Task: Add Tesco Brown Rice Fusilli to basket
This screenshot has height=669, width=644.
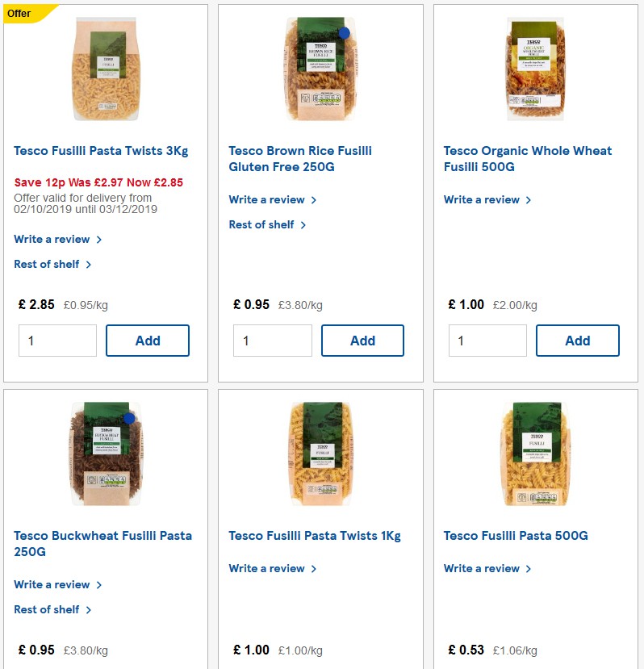Action: click(362, 340)
